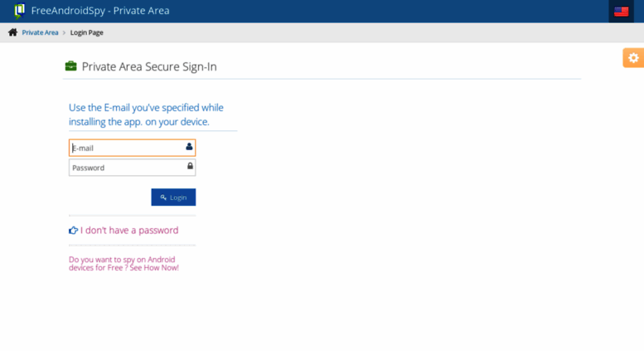Focus the E-mail input field

coord(133,148)
